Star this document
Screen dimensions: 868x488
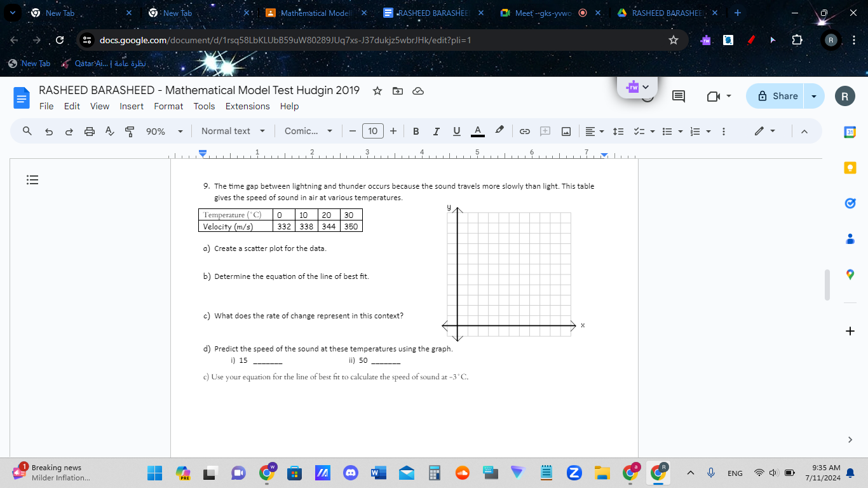pos(377,91)
